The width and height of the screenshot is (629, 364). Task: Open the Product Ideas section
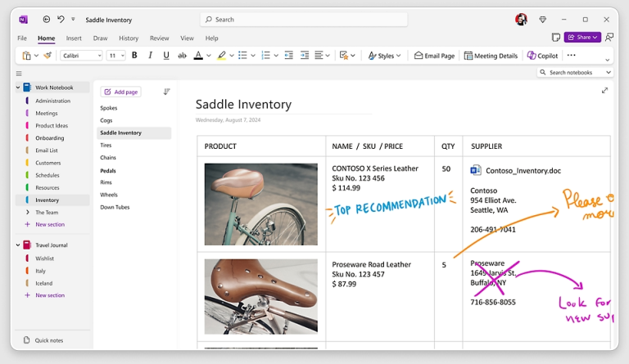(52, 126)
